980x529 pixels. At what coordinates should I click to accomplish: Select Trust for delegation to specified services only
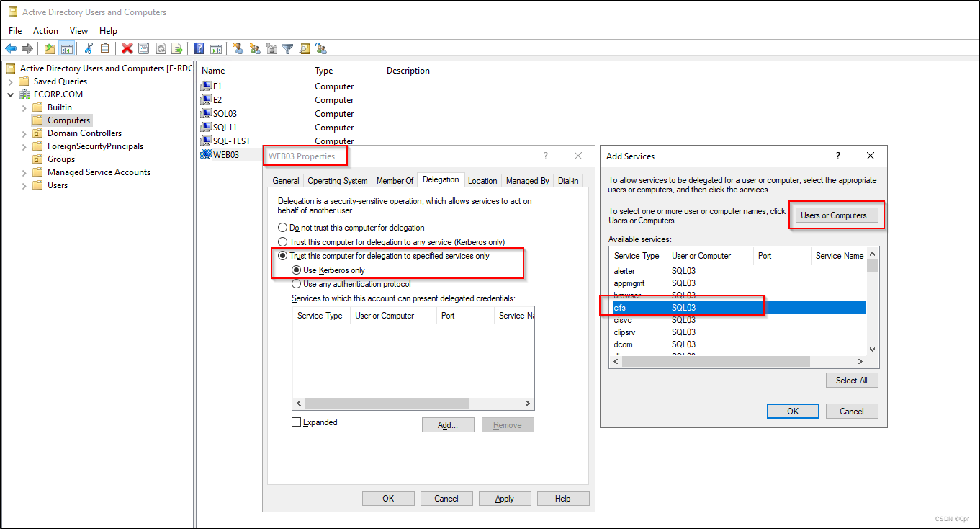coord(283,256)
